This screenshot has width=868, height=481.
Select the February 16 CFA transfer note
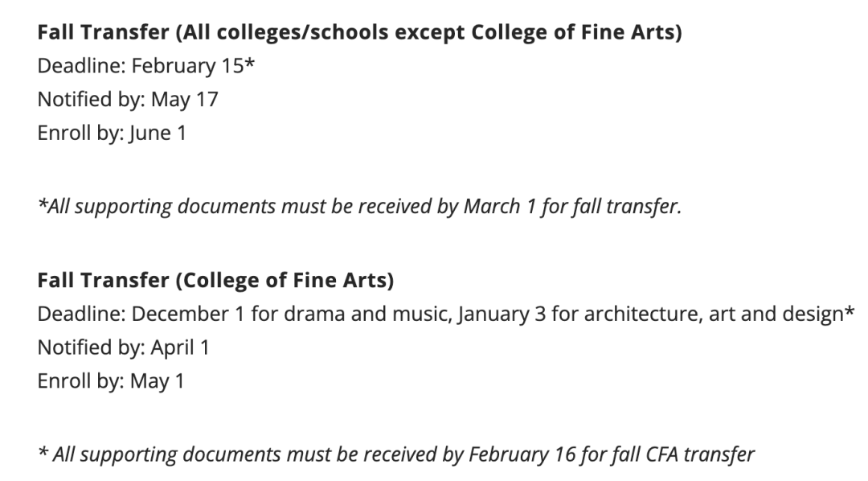(x=395, y=454)
